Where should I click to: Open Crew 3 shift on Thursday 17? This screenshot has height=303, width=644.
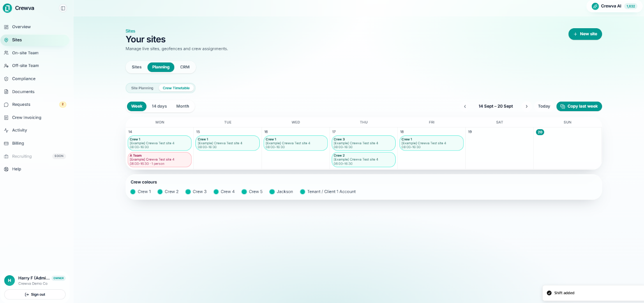pyautogui.click(x=363, y=143)
